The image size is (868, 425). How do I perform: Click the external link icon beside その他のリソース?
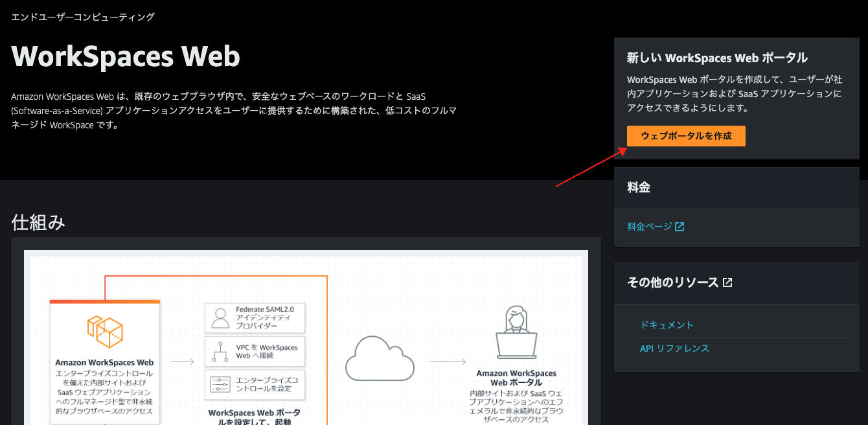click(728, 282)
